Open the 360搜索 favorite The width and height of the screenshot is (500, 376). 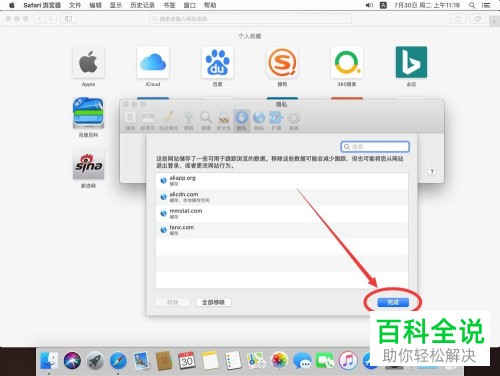point(347,66)
